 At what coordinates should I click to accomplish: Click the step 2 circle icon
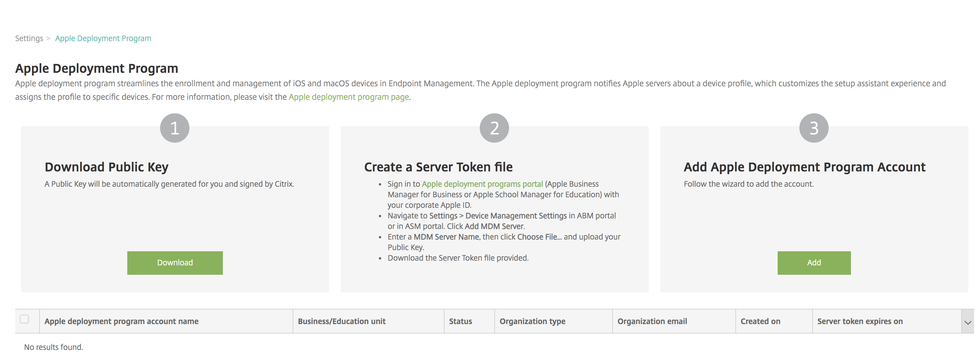point(494,128)
